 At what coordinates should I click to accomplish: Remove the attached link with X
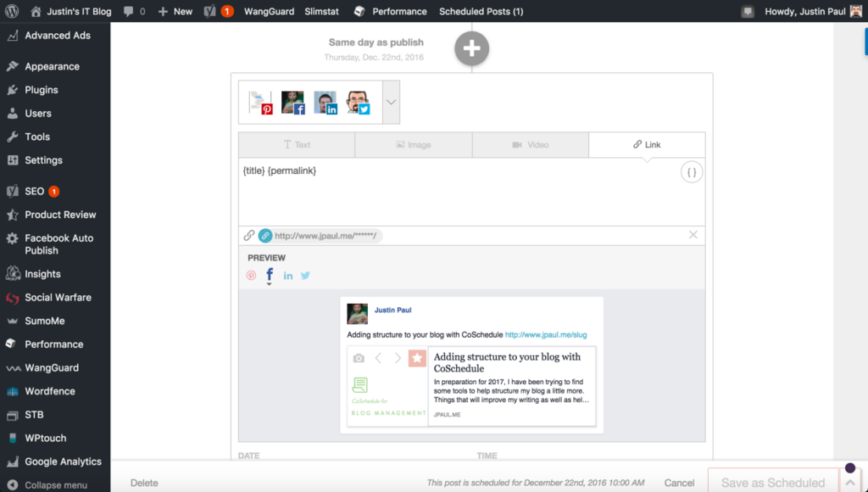click(693, 235)
